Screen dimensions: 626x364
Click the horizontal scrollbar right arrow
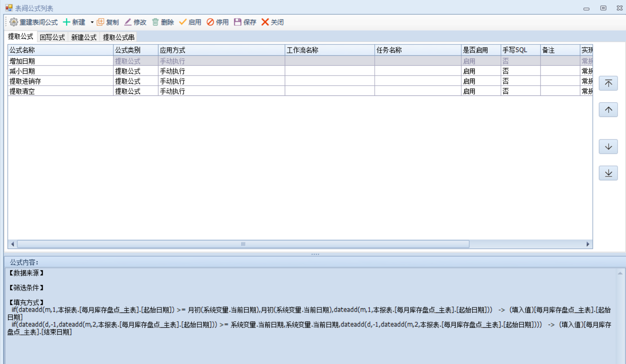[588, 244]
